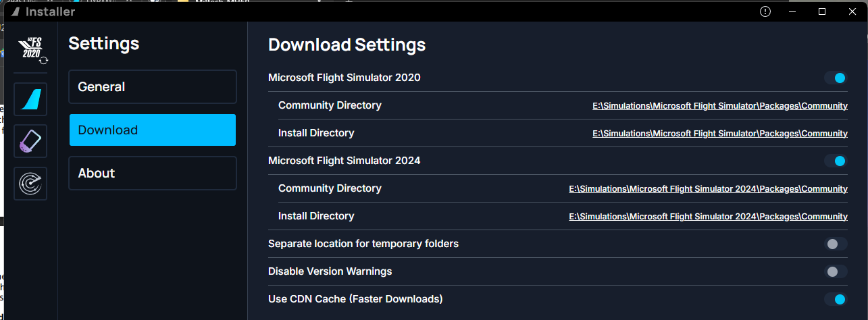Close the Installer window
The width and height of the screenshot is (868, 320).
[x=851, y=11]
